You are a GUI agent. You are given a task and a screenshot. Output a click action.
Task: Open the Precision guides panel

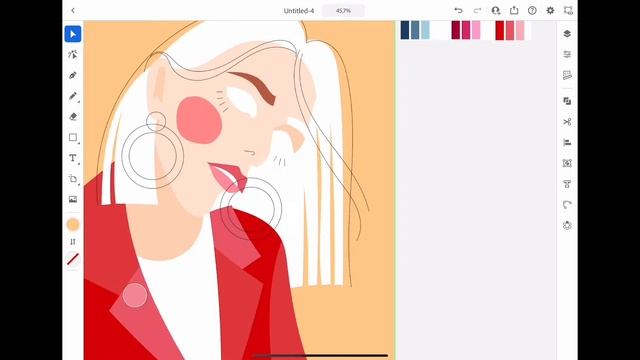[567, 75]
